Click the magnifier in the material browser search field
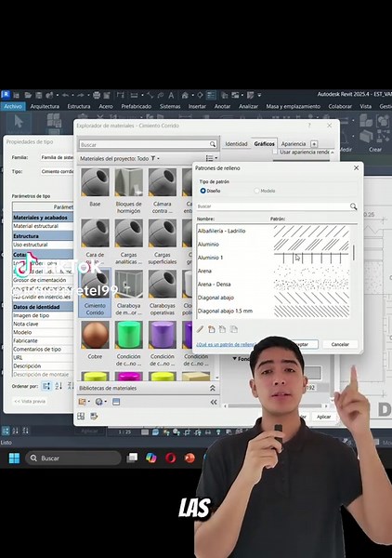The image size is (392, 558). (x=213, y=144)
